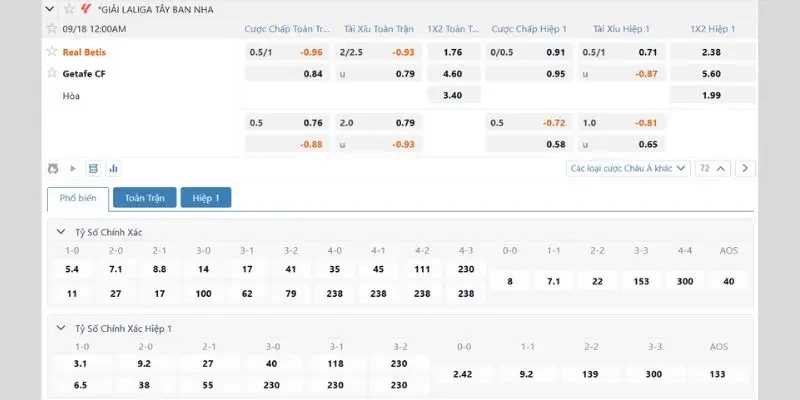Star the 09/18 12:00AM match
The height and width of the screenshot is (400, 800).
[x=52, y=29]
